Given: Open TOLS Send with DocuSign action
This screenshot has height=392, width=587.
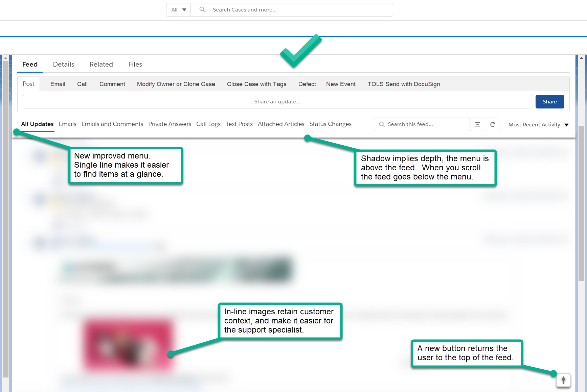Looking at the screenshot, I should (x=404, y=84).
